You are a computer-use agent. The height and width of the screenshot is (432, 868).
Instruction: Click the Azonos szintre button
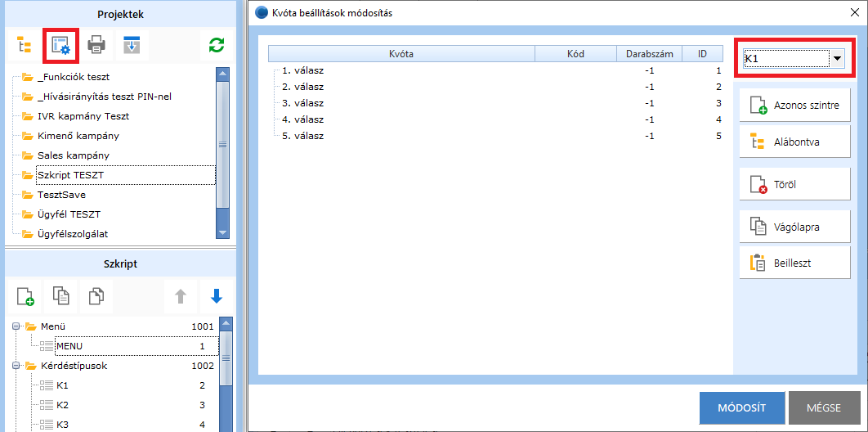[794, 106]
